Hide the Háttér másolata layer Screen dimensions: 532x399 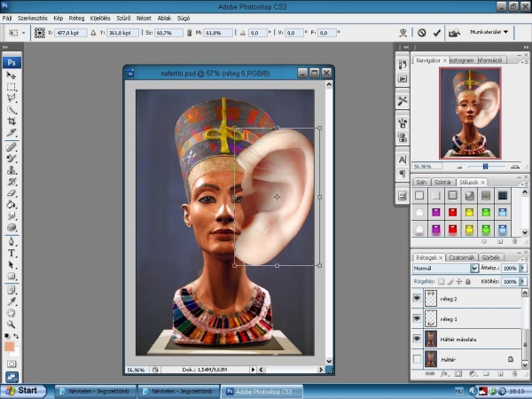coord(417,339)
